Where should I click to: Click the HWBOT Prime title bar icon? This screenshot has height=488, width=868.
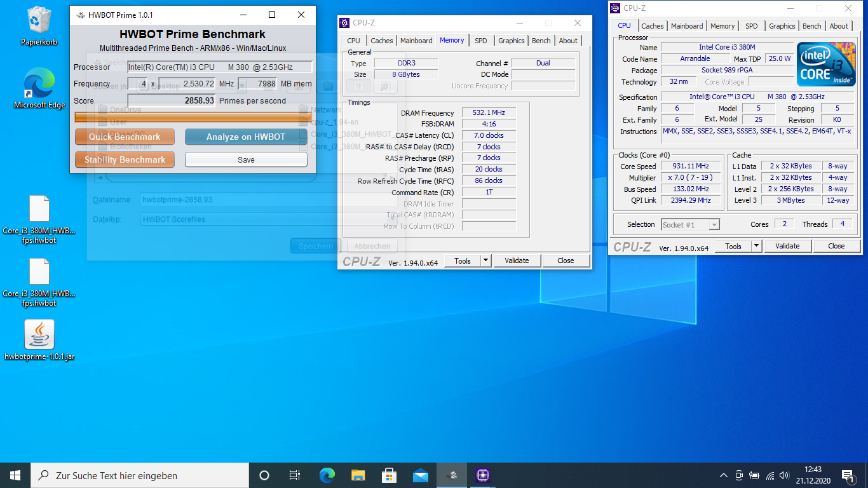[x=79, y=15]
